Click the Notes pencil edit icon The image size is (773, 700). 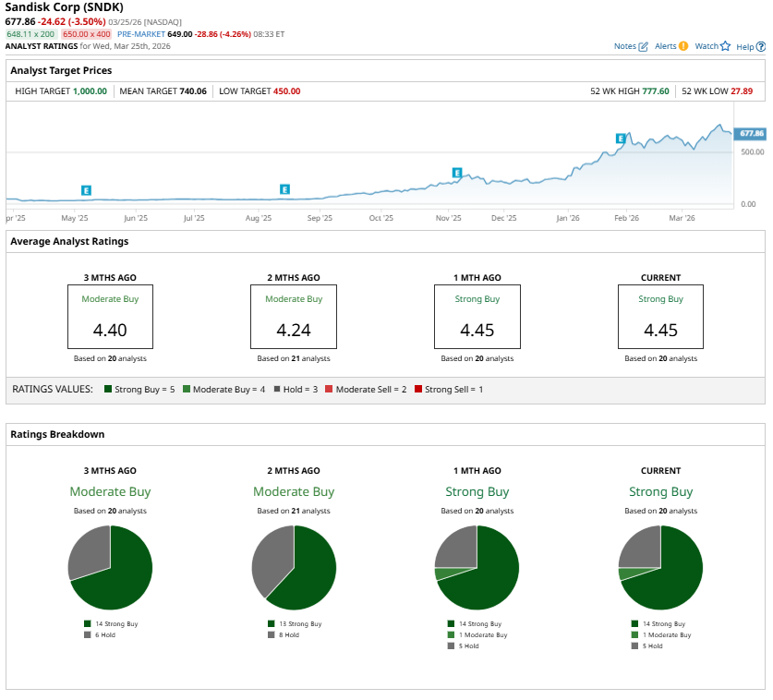click(x=643, y=47)
